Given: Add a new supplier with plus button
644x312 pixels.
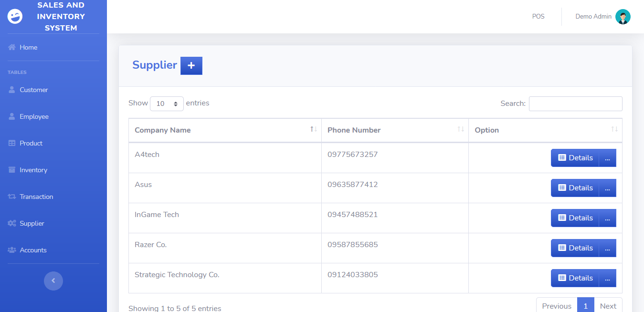Looking at the screenshot, I should coord(191,66).
